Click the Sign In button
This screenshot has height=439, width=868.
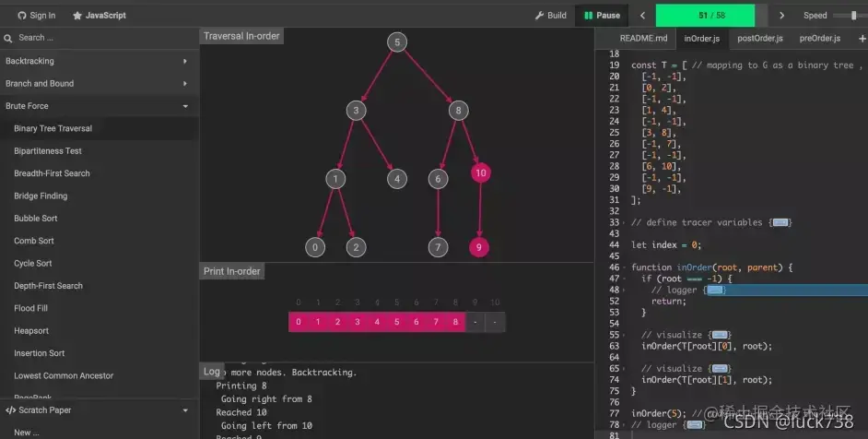(x=37, y=16)
